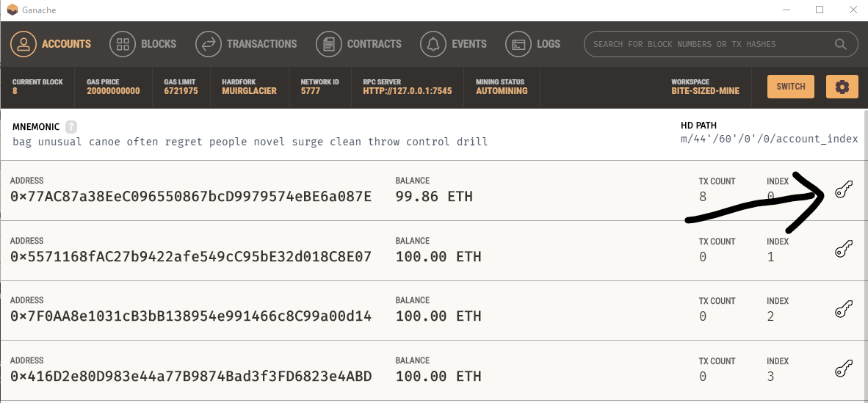Open the Logs tab
Screen dimensions: 868x403
pyautogui.click(x=533, y=44)
